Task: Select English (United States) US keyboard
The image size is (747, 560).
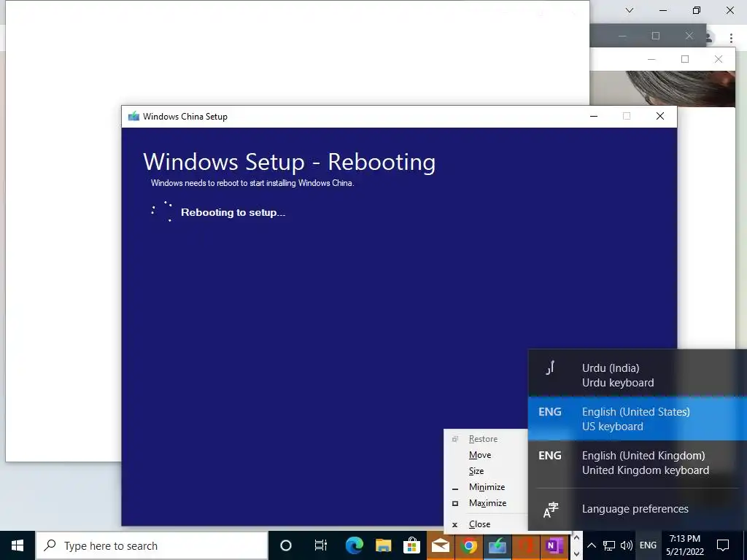Action: [638, 419]
